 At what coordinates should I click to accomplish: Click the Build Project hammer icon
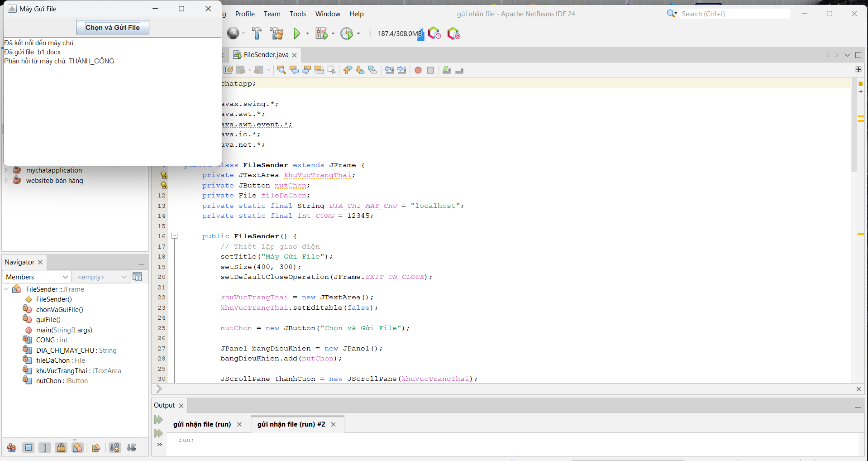257,34
